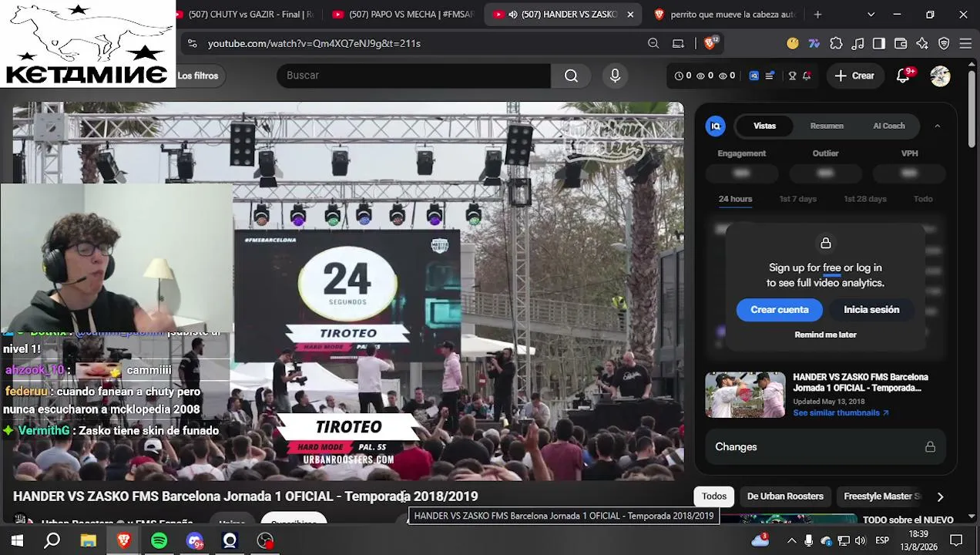Select the Freestyle Master filter chip
The width and height of the screenshot is (980, 555).
pyautogui.click(x=882, y=496)
